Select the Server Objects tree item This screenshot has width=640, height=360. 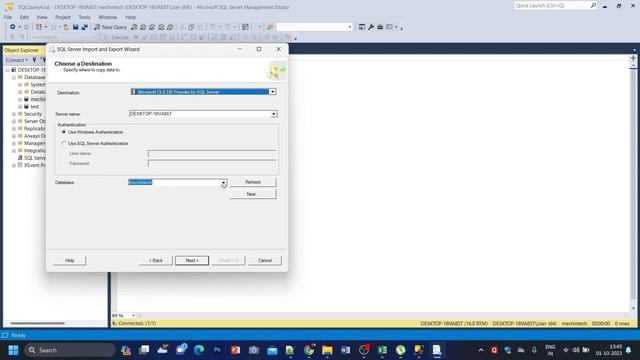click(x=32, y=121)
